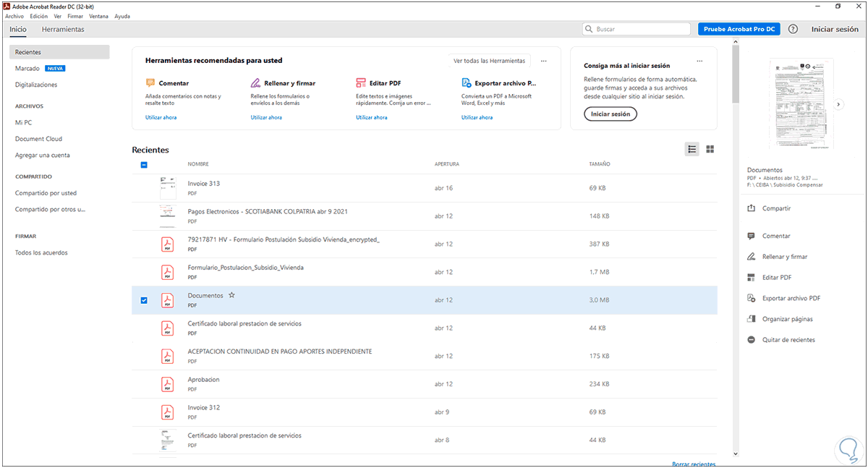Open the Archivo menu
Viewport: 868px width, 468px height.
coord(14,16)
